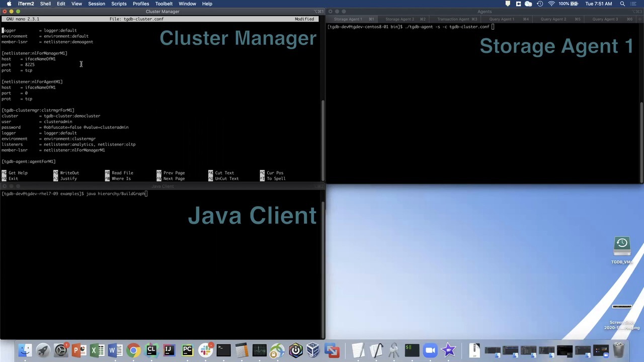Click the 'port = 8225' line

[x=18, y=65]
